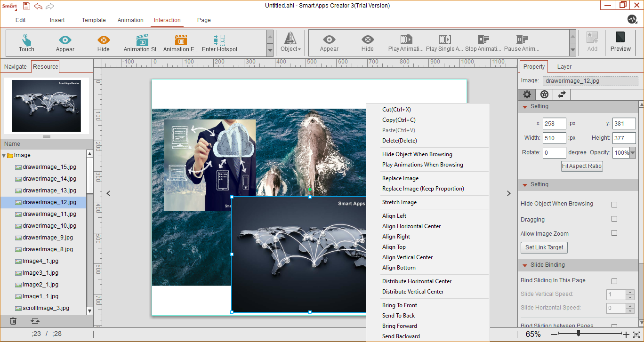Collapse the Slide Binding section

pyautogui.click(x=524, y=265)
